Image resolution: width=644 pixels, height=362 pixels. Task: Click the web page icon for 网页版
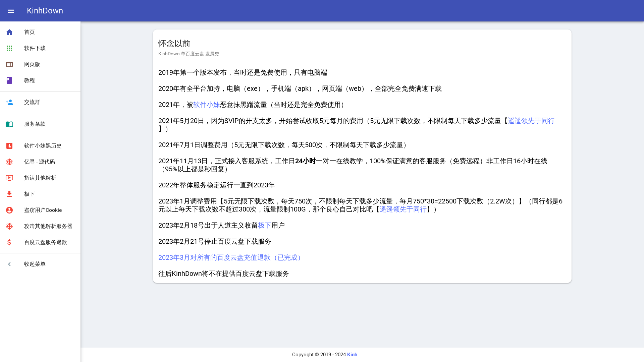click(9, 64)
